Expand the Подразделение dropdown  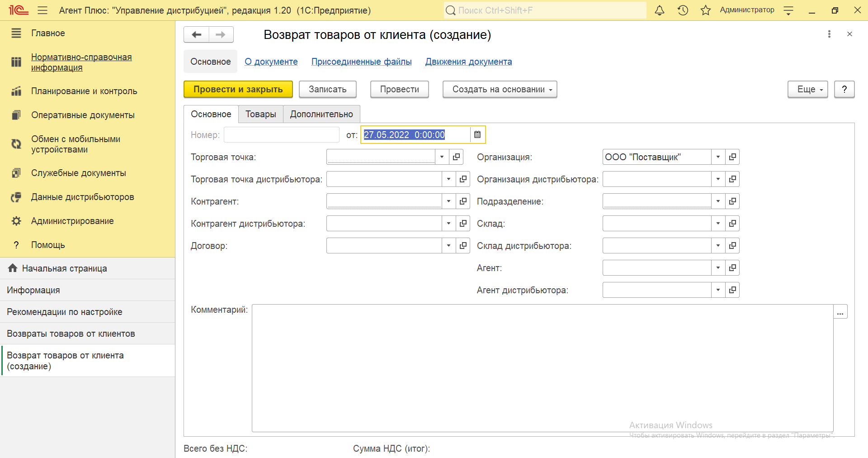[718, 201]
